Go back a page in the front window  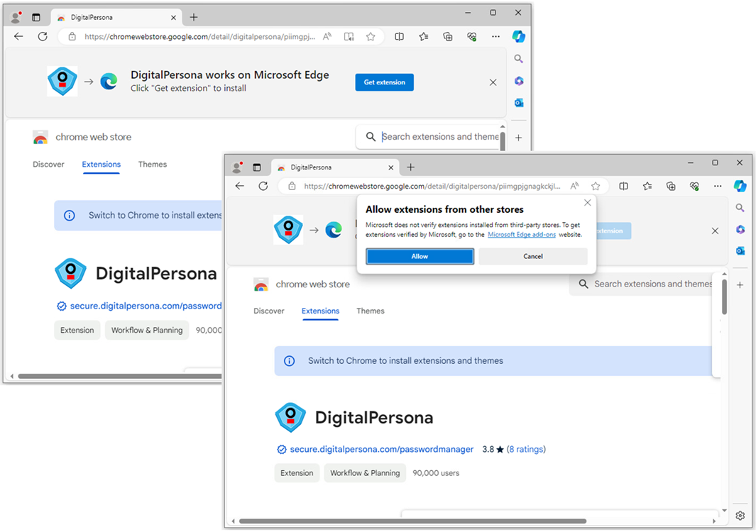tap(240, 186)
